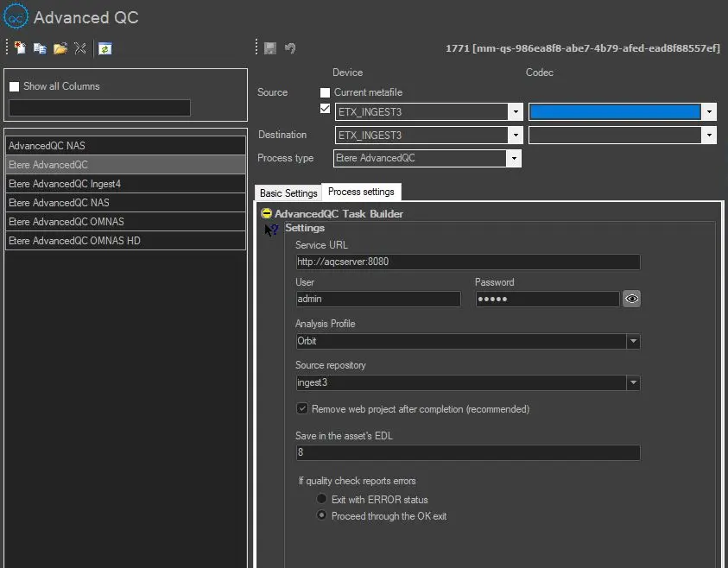Switch to the Basic Settings tab
The height and width of the screenshot is (568, 728).
pos(288,193)
